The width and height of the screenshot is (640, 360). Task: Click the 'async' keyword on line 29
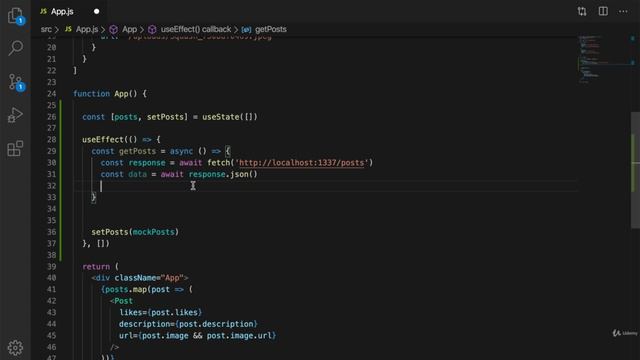181,151
